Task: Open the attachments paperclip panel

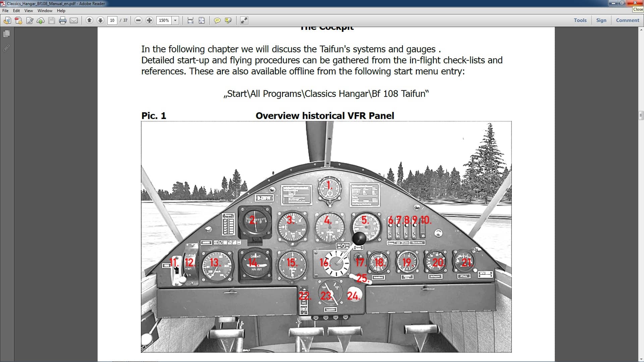Action: click(6, 48)
